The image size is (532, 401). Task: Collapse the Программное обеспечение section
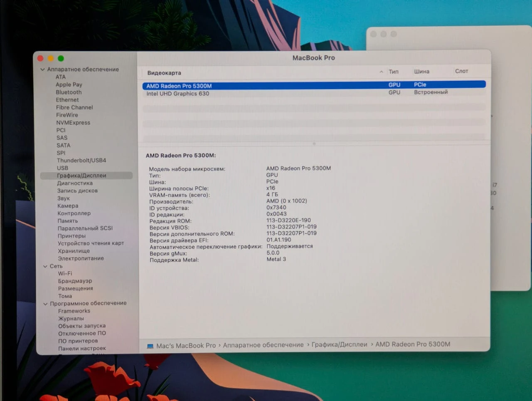point(45,304)
